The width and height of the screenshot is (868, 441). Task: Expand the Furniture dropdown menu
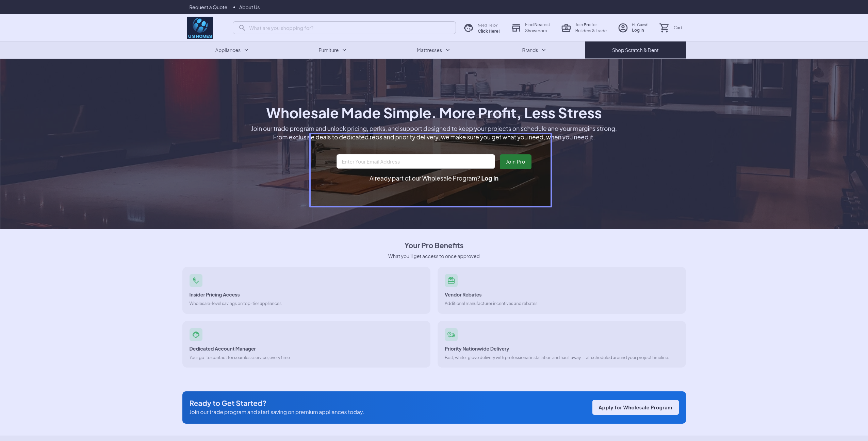coord(332,50)
